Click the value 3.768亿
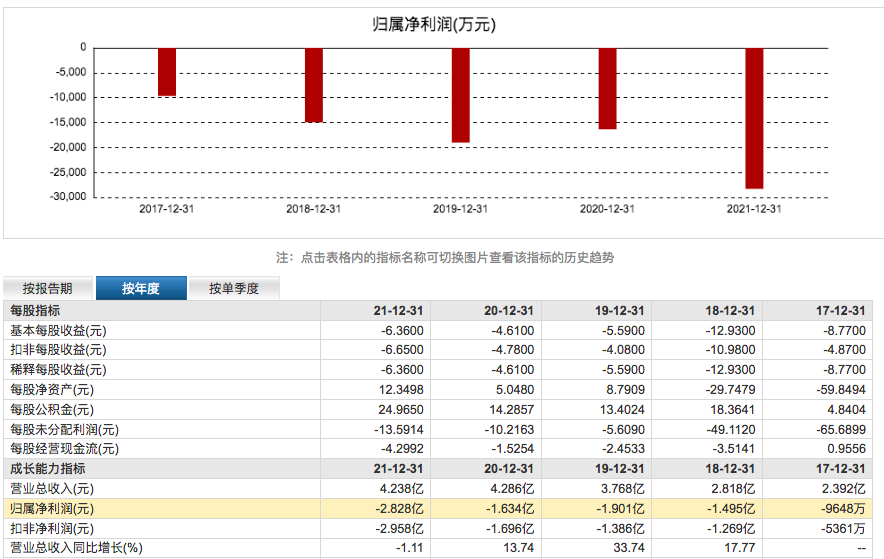This screenshot has width=884, height=559. click(622, 489)
